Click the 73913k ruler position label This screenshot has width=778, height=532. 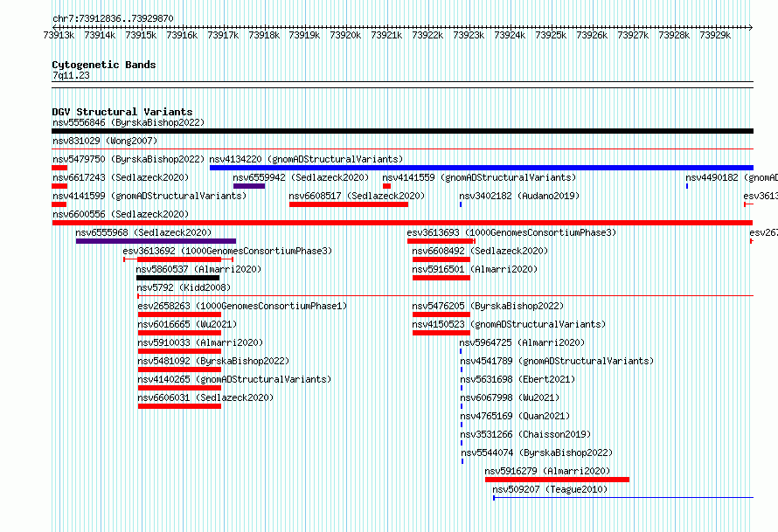(59, 35)
